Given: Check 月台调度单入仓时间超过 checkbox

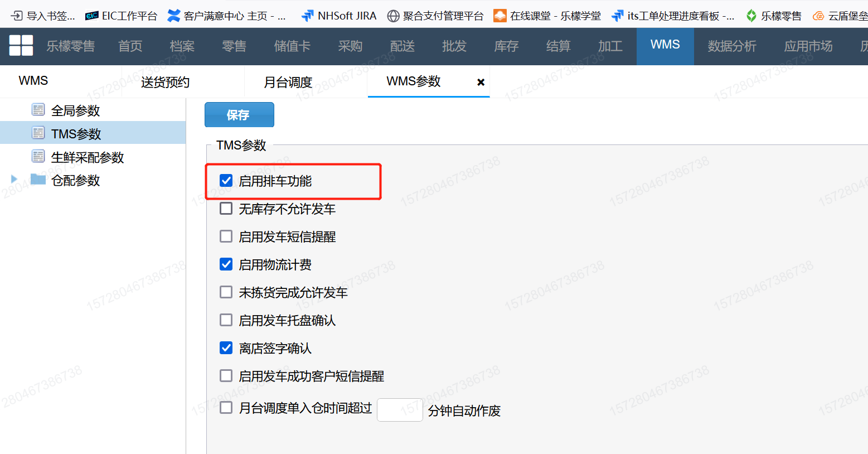Looking at the screenshot, I should click(226, 407).
